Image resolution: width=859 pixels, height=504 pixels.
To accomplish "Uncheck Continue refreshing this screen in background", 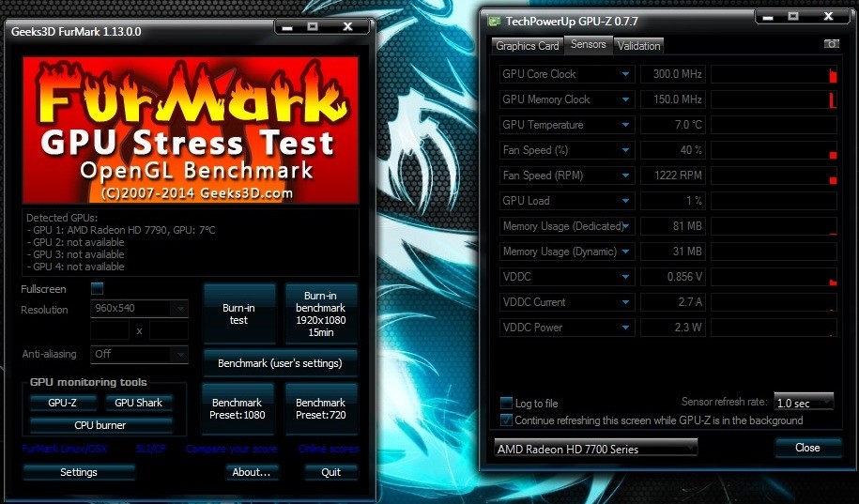I will click(506, 420).
